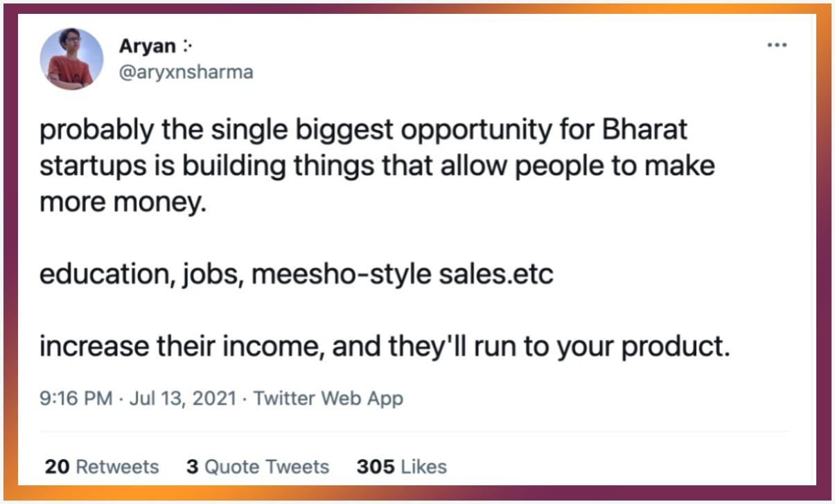The height and width of the screenshot is (504, 835).
Task: Click the display name Aryan
Action: [x=147, y=46]
